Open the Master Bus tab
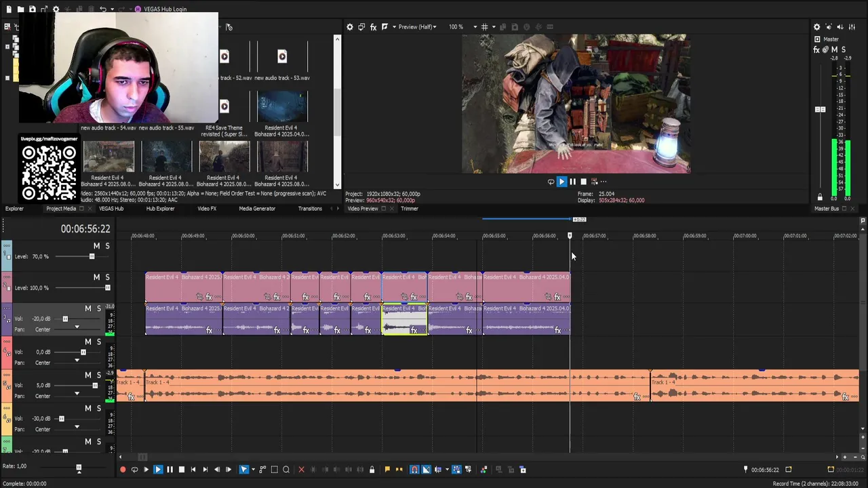 [826, 209]
